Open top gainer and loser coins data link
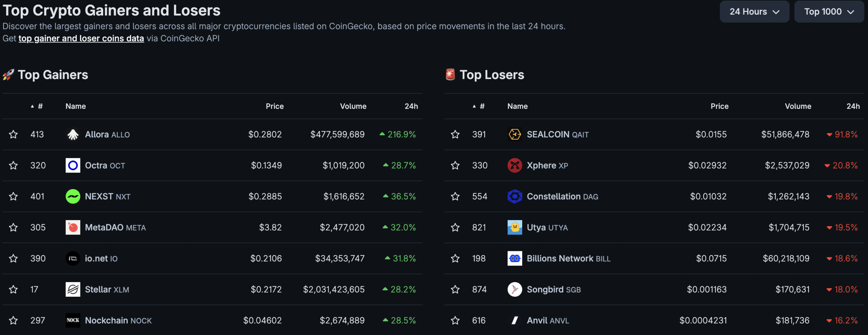Screen dimensions: 868x335 (81, 39)
